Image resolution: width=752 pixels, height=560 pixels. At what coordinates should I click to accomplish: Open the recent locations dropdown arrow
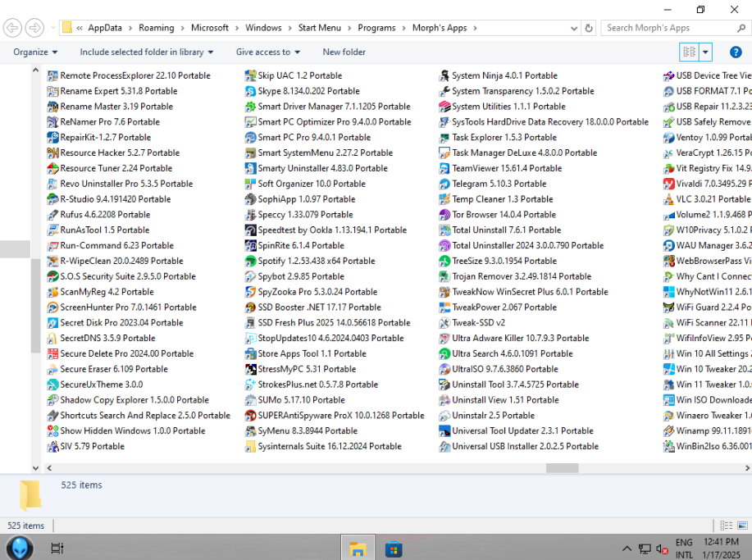(53, 28)
